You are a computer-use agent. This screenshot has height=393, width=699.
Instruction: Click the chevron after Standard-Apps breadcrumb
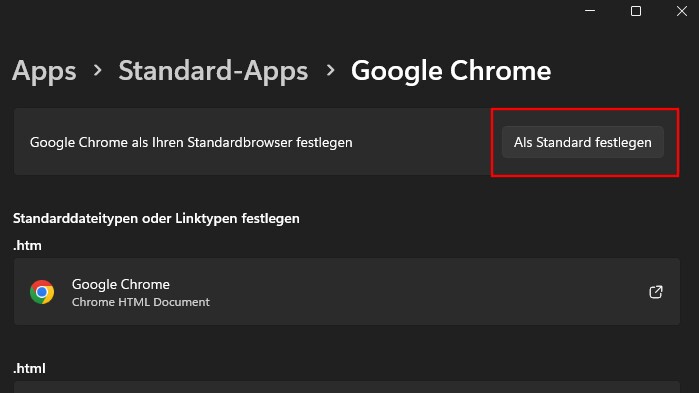coord(330,70)
